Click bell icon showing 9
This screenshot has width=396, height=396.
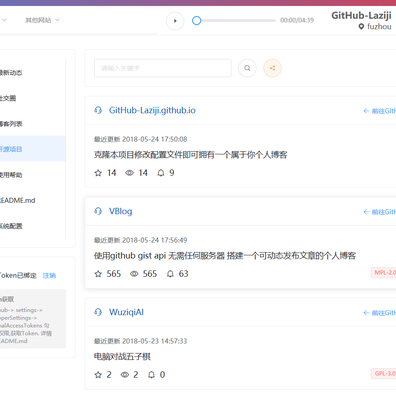tap(161, 173)
